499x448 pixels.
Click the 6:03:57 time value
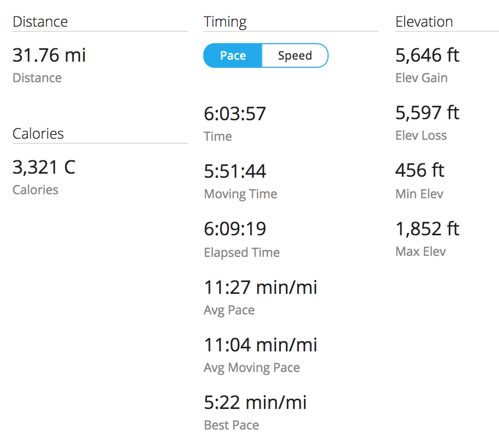point(235,114)
